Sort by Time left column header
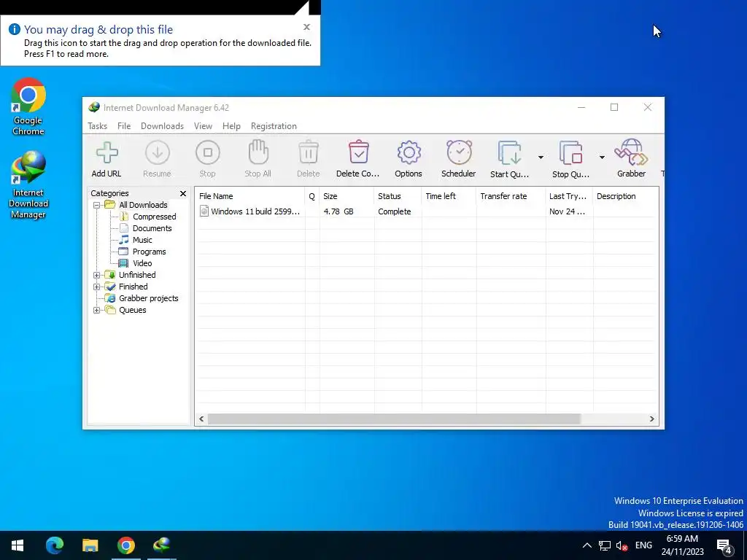The width and height of the screenshot is (747, 560). 449,196
